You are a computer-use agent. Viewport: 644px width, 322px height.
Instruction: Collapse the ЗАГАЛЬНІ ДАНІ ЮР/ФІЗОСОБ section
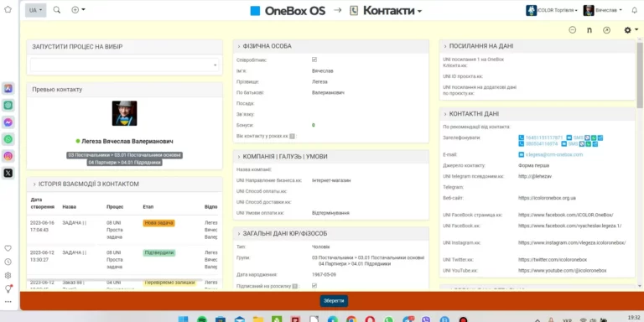(239, 234)
